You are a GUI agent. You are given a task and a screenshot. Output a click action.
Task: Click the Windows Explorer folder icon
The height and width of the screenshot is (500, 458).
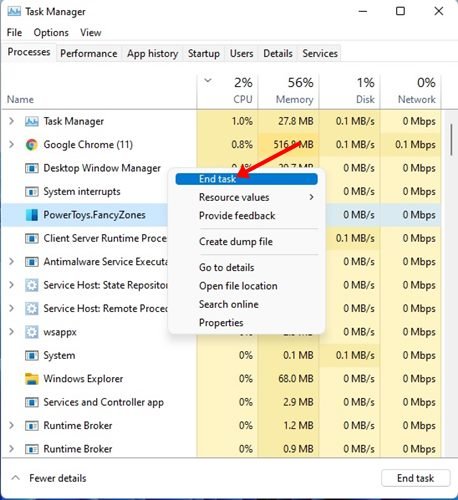point(31,379)
